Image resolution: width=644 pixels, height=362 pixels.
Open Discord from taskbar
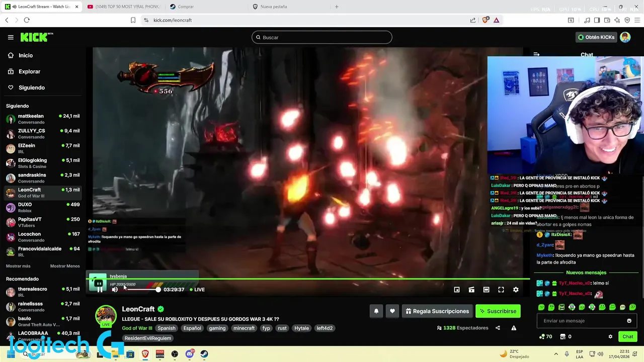tap(189, 354)
